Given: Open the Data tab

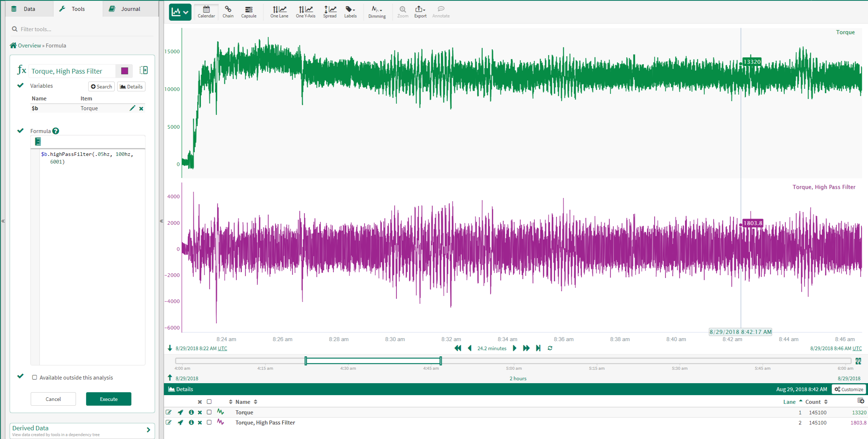Looking at the screenshot, I should pyautogui.click(x=29, y=8).
